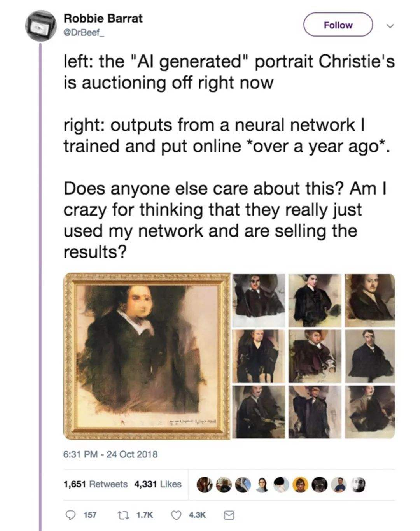Like the tweet with heart icon

pos(177,515)
